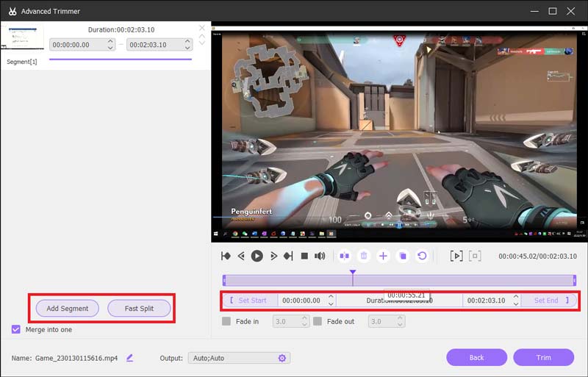The image size is (588, 377).
Task: Click the timeline playhead marker
Action: click(x=353, y=272)
